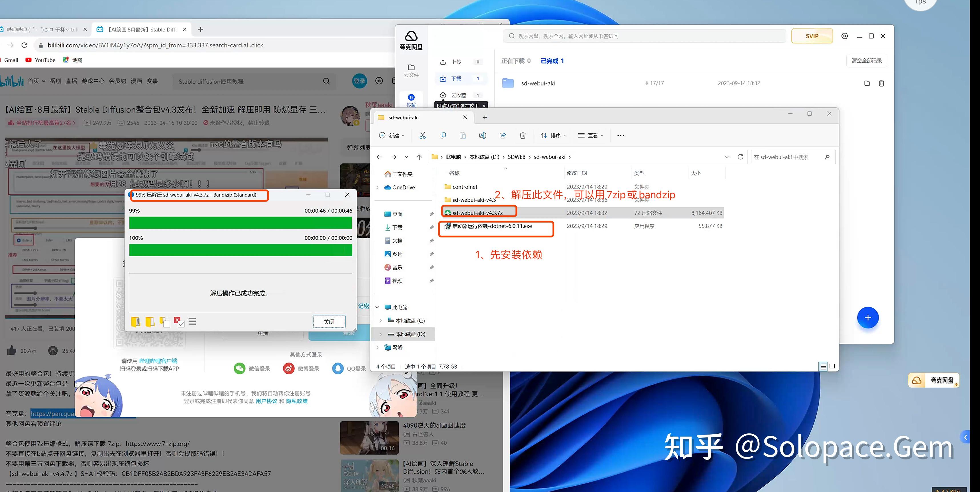
Task: Click the Delete trash icon in Explorer toolbar
Action: click(x=522, y=135)
